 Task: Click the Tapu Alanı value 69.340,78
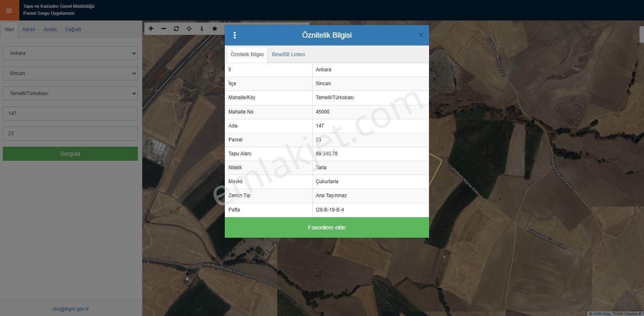[x=327, y=154]
